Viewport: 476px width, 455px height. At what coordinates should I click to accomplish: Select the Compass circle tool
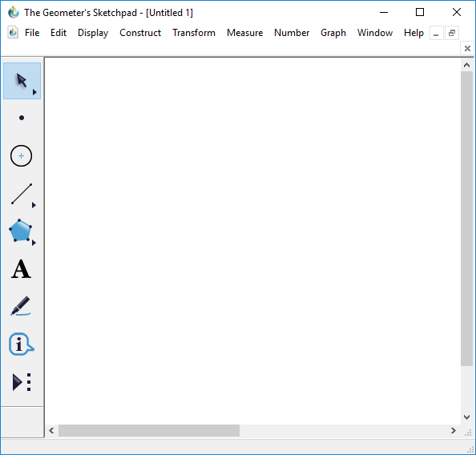(x=22, y=155)
